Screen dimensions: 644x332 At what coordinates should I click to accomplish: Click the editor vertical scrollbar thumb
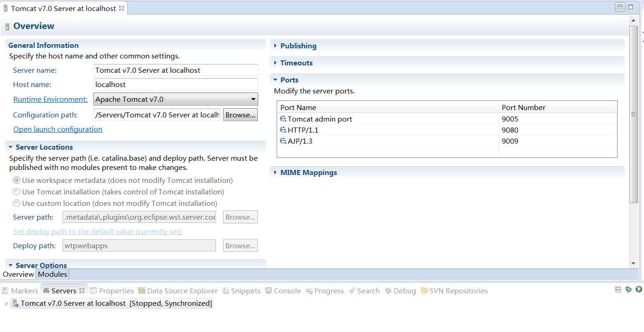click(x=633, y=114)
